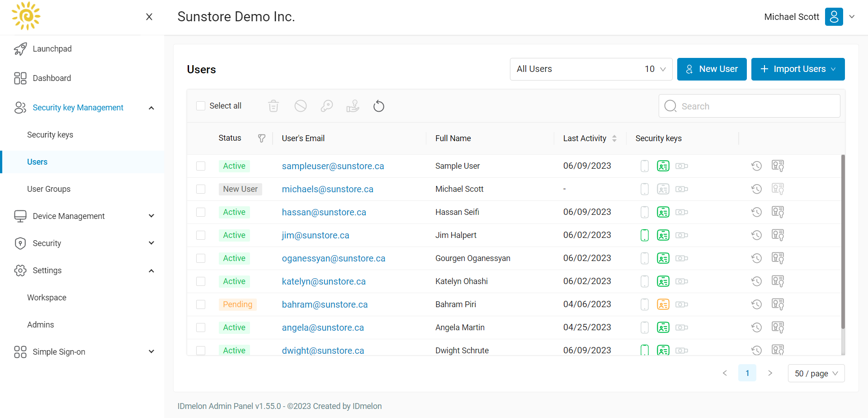Open Admins under Settings

click(x=40, y=325)
